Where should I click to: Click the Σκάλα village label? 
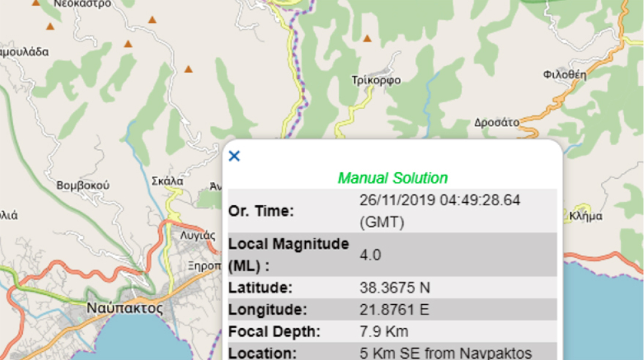click(167, 181)
